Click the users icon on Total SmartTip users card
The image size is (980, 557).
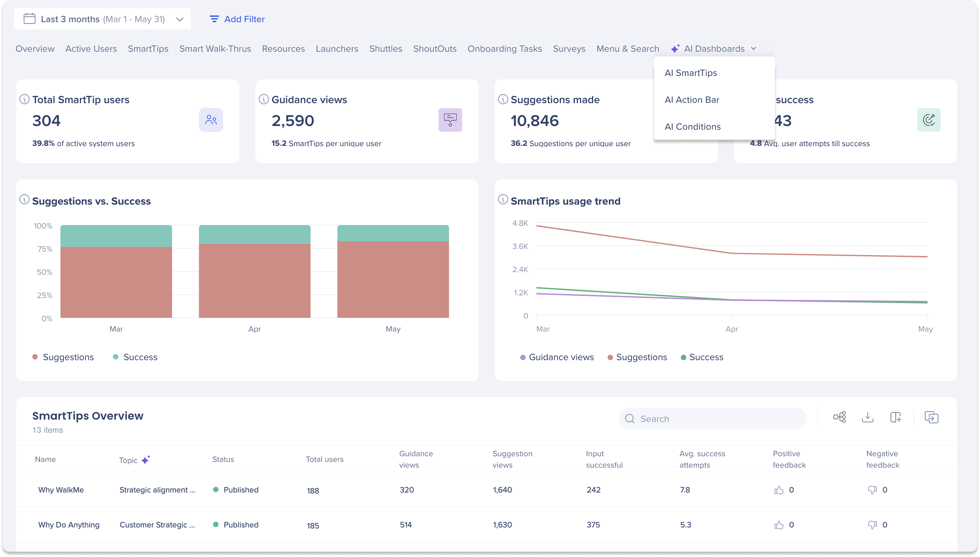(211, 120)
